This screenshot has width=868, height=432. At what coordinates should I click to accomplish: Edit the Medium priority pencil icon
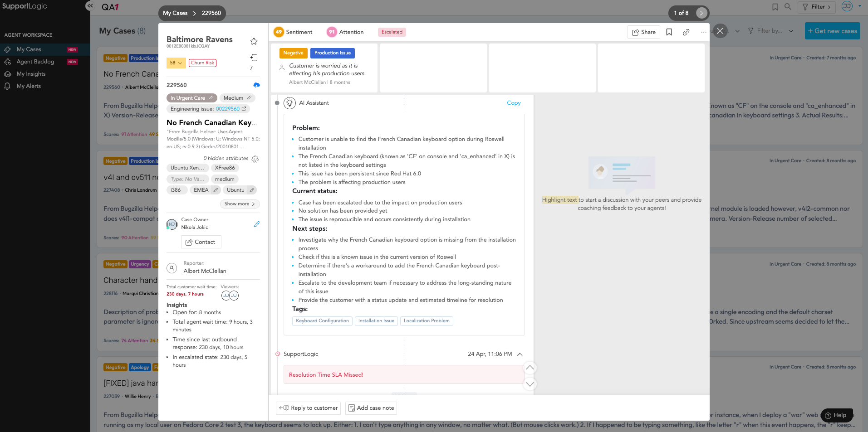point(249,97)
